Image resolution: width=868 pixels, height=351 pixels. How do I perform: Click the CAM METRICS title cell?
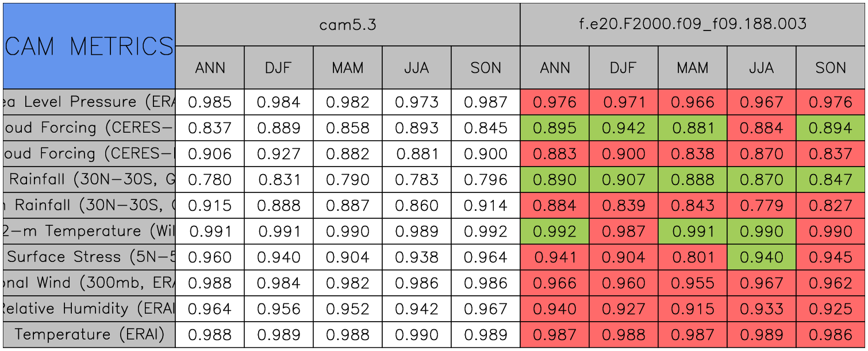89,46
